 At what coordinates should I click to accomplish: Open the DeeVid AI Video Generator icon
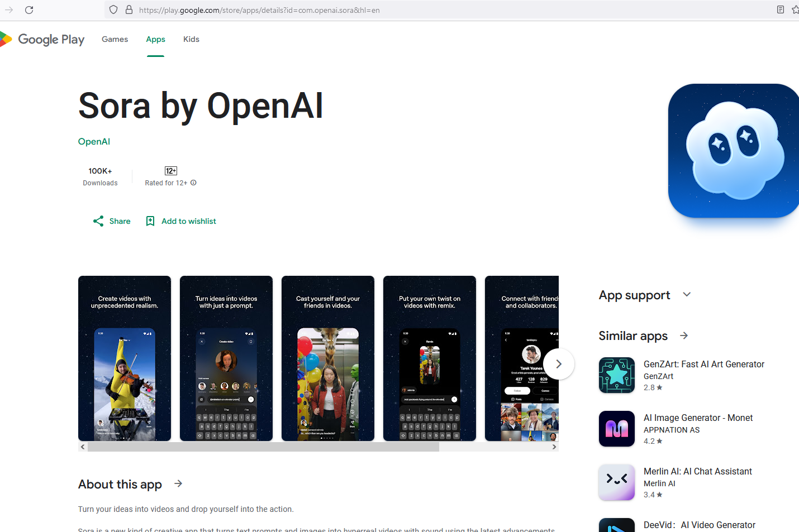tap(616, 526)
